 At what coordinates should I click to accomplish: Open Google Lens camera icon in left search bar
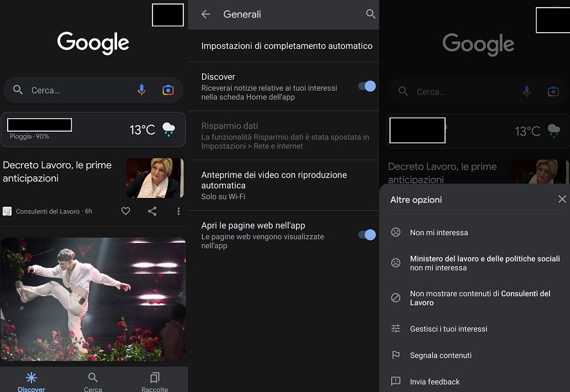[168, 90]
